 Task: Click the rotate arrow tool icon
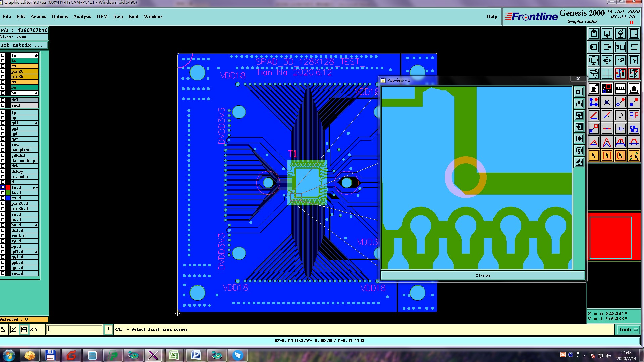coord(620,115)
